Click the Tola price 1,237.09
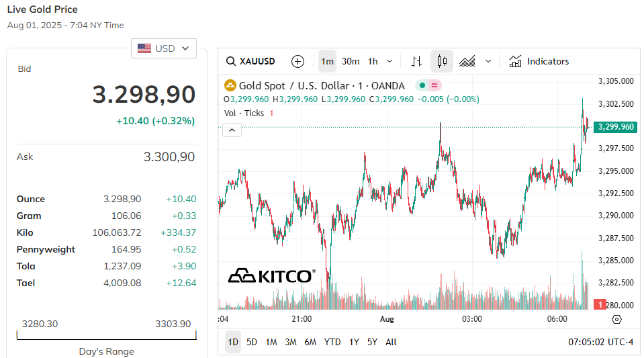 click(122, 267)
